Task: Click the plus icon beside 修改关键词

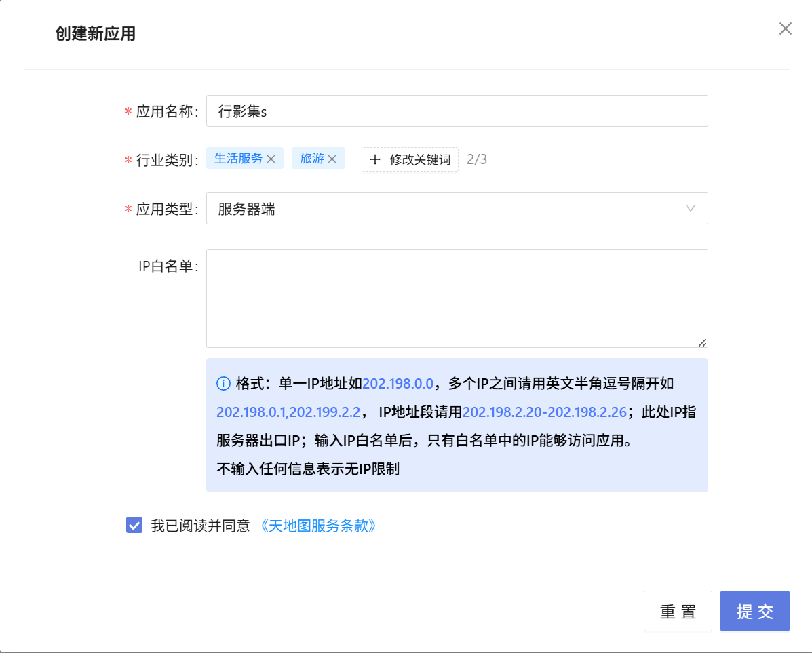Action: [375, 159]
